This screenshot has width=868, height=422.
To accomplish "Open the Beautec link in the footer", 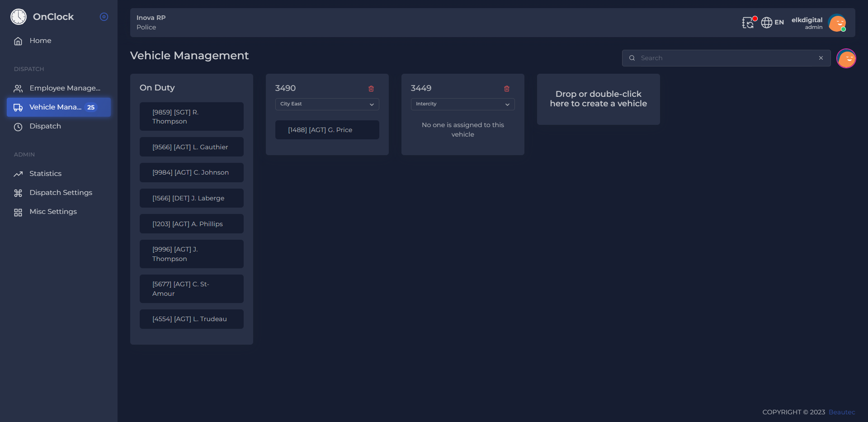I will click(x=841, y=412).
